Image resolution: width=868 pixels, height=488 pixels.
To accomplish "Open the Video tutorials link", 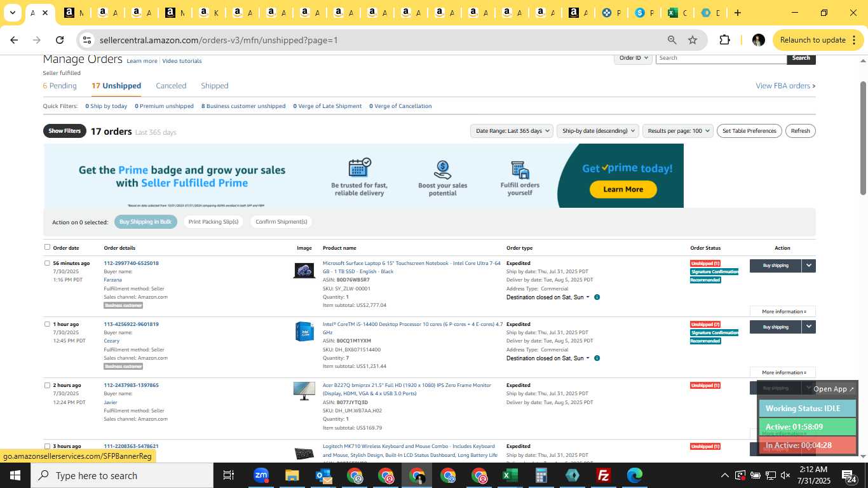I will coord(182,61).
